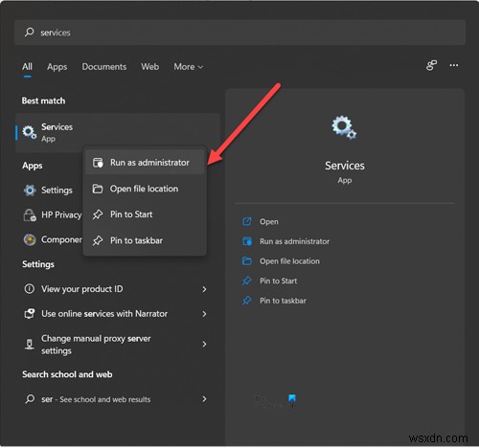The width and height of the screenshot is (479, 448).
Task: Click the search magnifier icon in search box
Action: 30,32
